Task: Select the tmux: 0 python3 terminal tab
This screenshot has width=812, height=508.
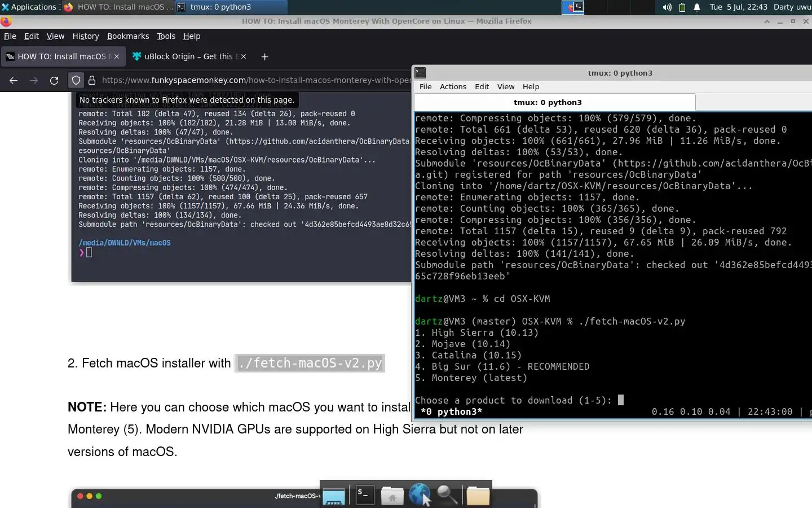Action: [555, 102]
